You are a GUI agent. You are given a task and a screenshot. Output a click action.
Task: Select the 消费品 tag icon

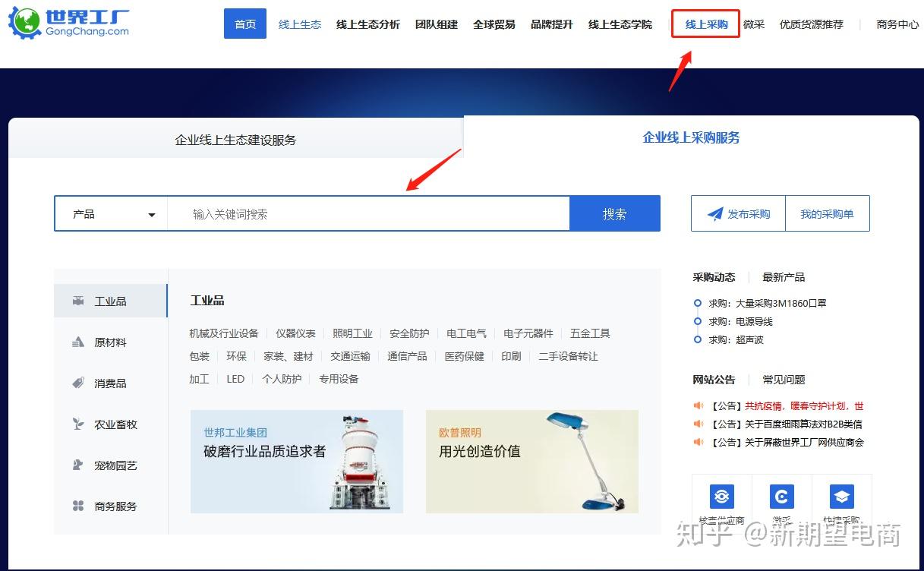click(78, 383)
